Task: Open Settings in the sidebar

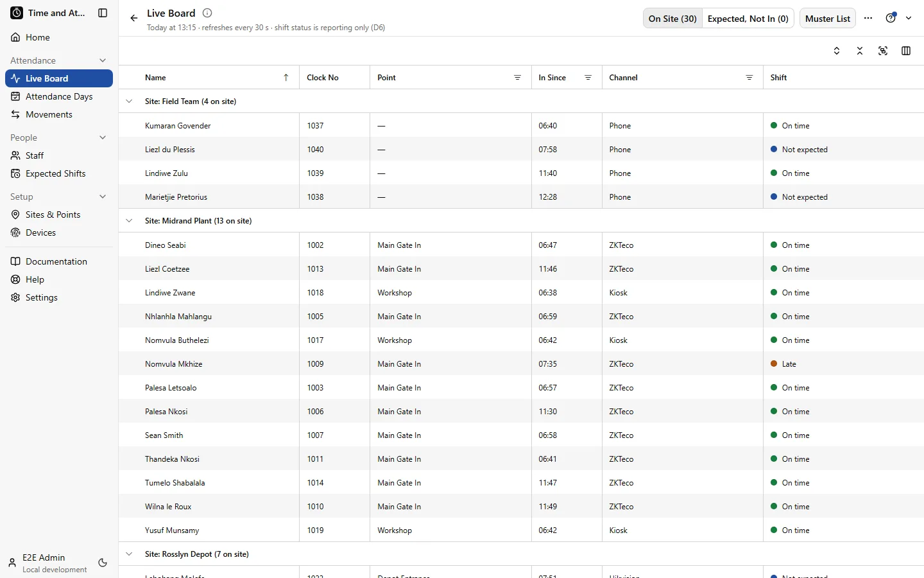Action: point(59,297)
